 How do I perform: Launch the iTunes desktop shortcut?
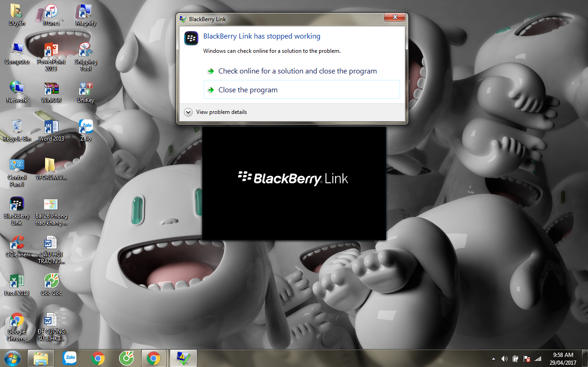click(51, 15)
